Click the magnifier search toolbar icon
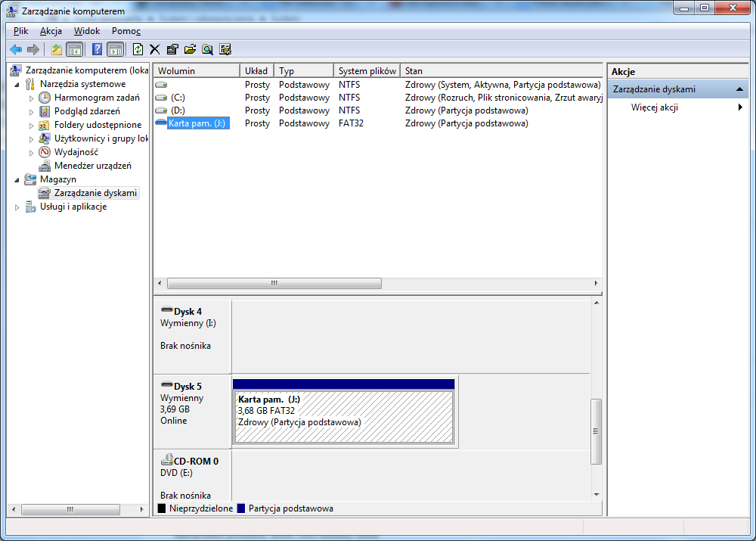Screen dimensions: 756x541 (x=207, y=49)
